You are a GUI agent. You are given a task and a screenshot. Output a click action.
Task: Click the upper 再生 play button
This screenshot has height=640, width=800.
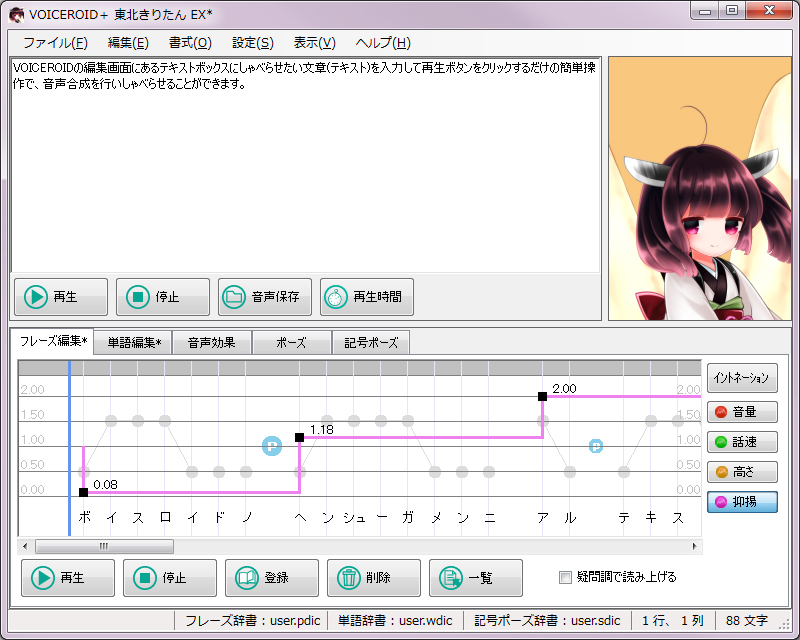point(61,297)
